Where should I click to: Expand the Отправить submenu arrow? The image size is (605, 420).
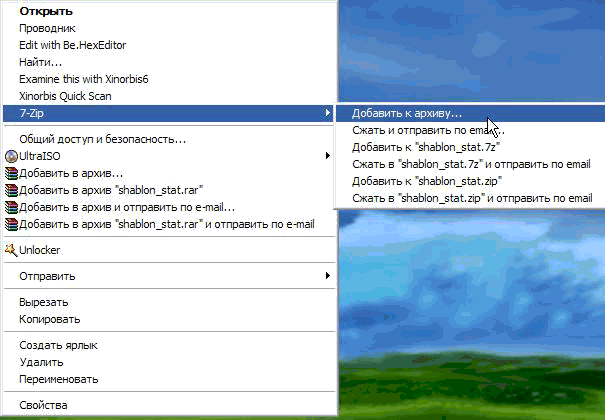pyautogui.click(x=328, y=275)
